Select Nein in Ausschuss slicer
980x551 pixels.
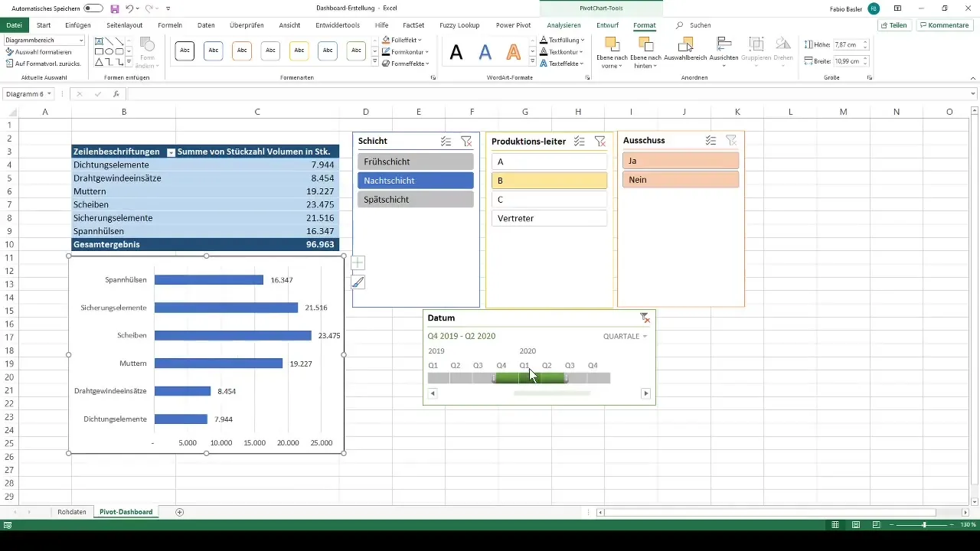[681, 180]
